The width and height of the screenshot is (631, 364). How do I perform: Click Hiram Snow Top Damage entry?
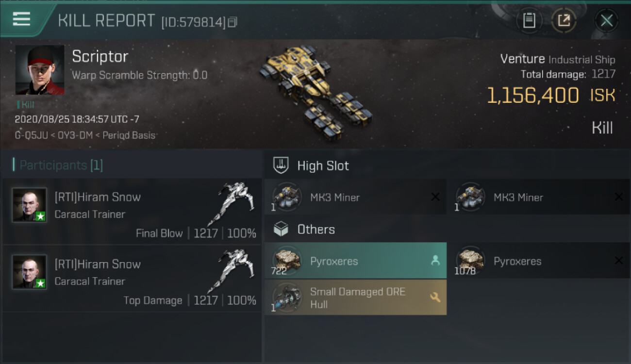click(132, 279)
